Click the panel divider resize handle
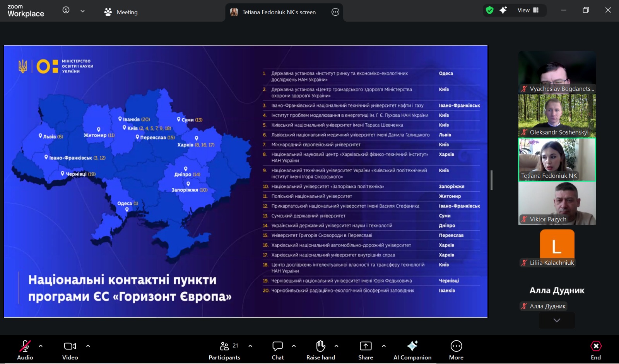Viewport: 619px width, 364px height. pyautogui.click(x=492, y=180)
